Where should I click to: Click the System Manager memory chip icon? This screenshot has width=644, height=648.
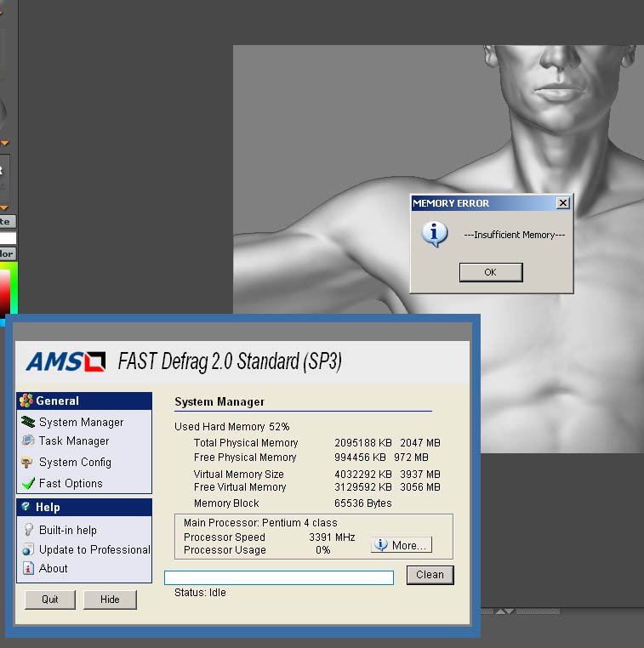28,422
